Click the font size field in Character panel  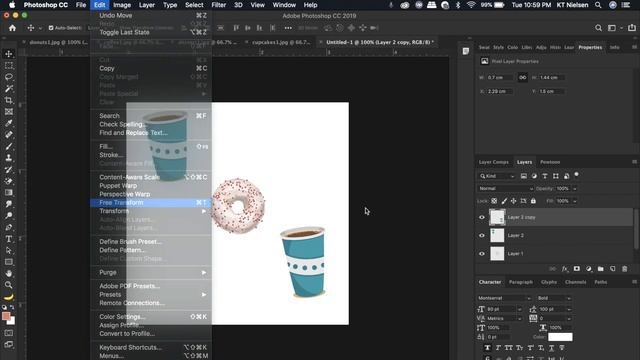point(501,309)
